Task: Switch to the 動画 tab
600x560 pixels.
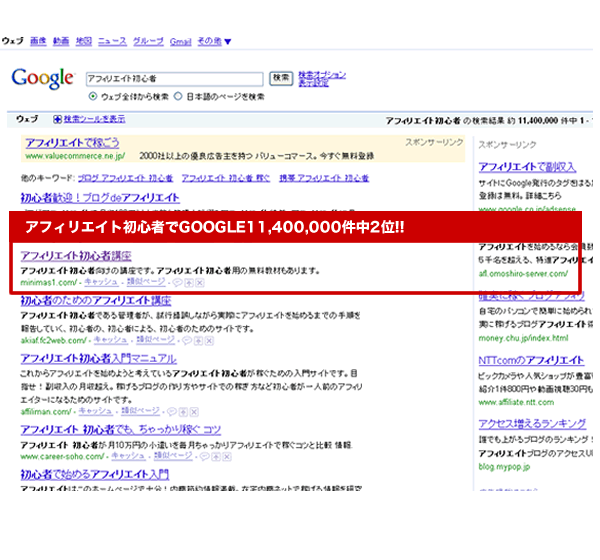Action: coord(61,41)
